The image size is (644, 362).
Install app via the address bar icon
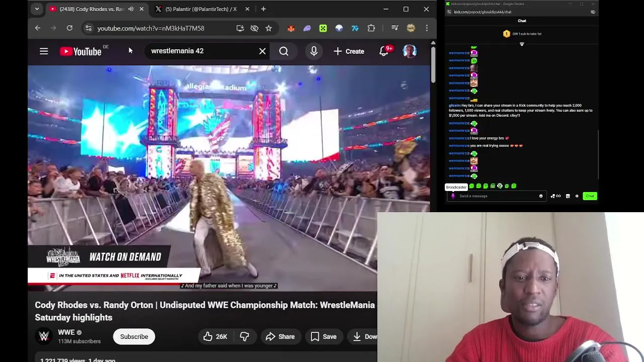pyautogui.click(x=240, y=28)
